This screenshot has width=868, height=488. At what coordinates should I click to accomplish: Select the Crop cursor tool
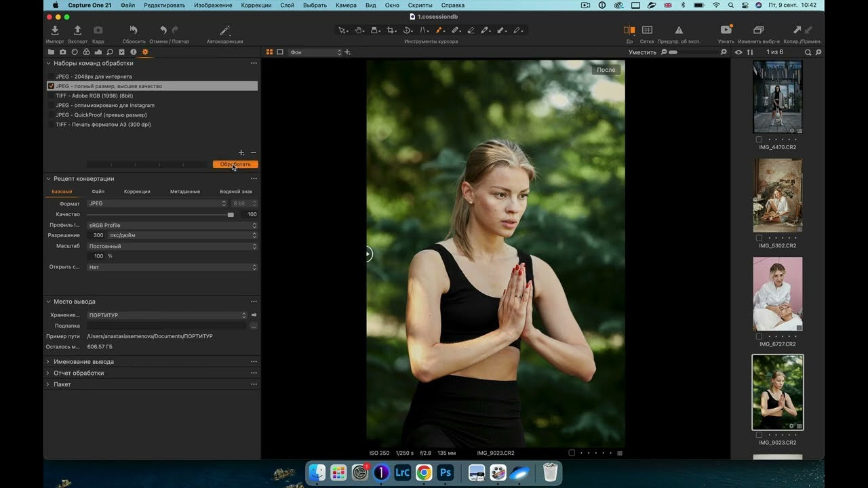click(x=391, y=30)
